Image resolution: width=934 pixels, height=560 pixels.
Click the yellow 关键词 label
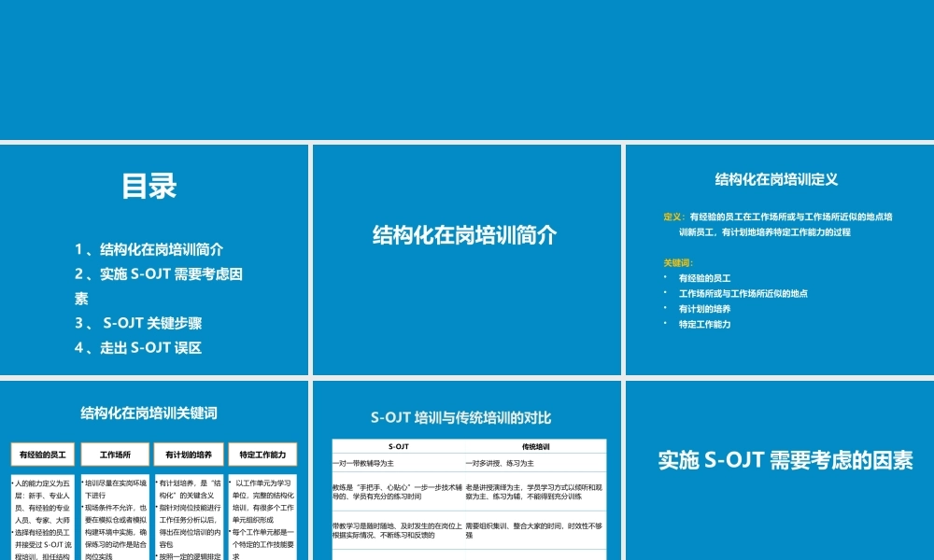point(678,262)
